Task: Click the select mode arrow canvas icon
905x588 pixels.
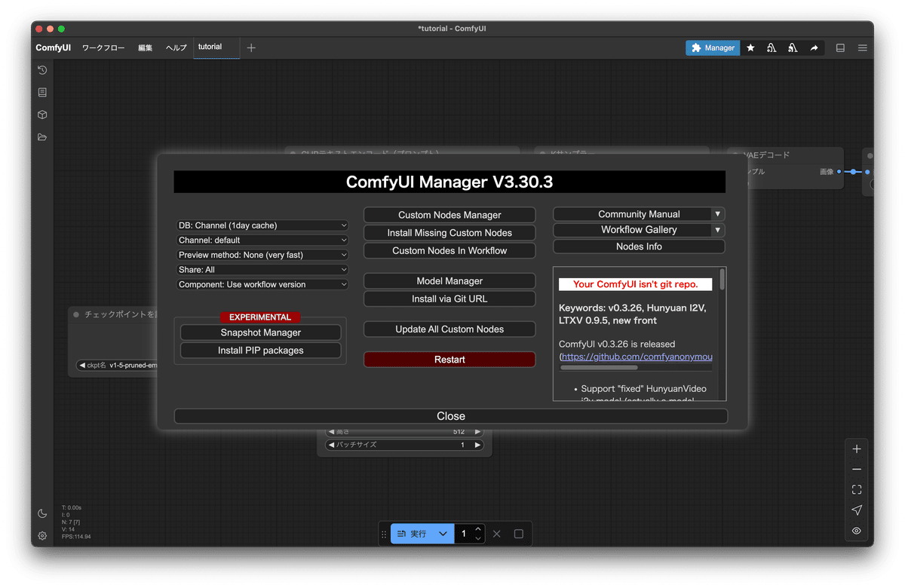Action: 856,510
